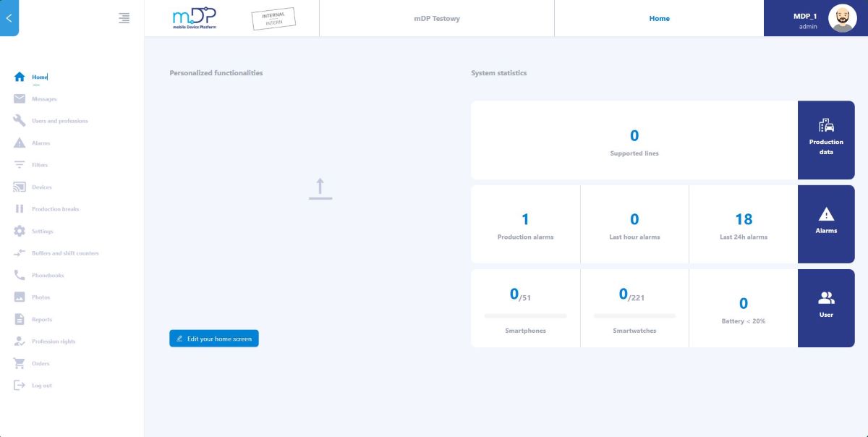The width and height of the screenshot is (868, 437).
Task: Click the Phonebooks phone icon
Action: click(20, 276)
